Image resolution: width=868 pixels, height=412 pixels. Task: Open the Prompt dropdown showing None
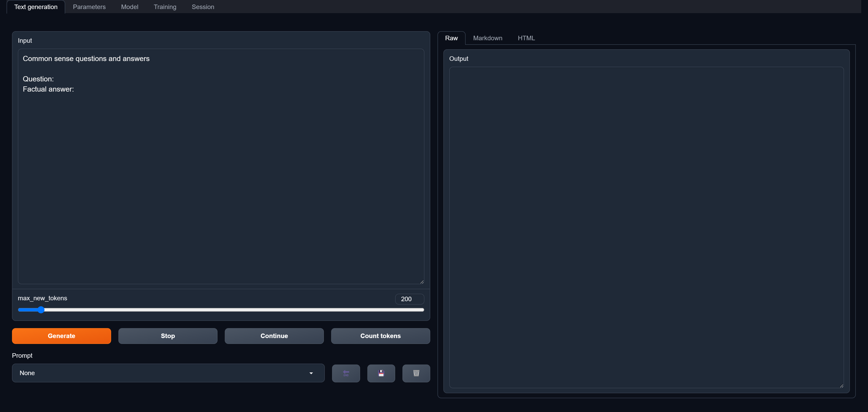tap(168, 373)
